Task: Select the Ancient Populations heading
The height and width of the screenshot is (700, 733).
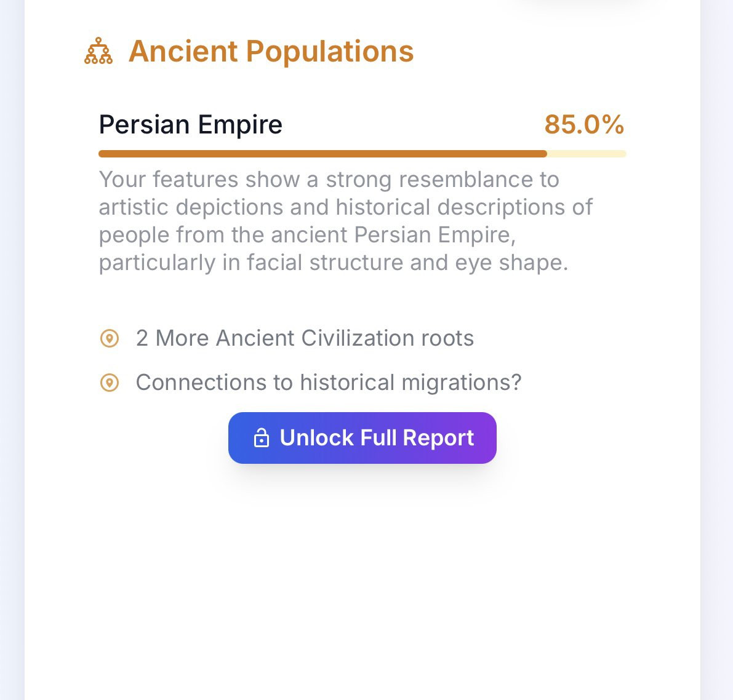Action: (271, 51)
